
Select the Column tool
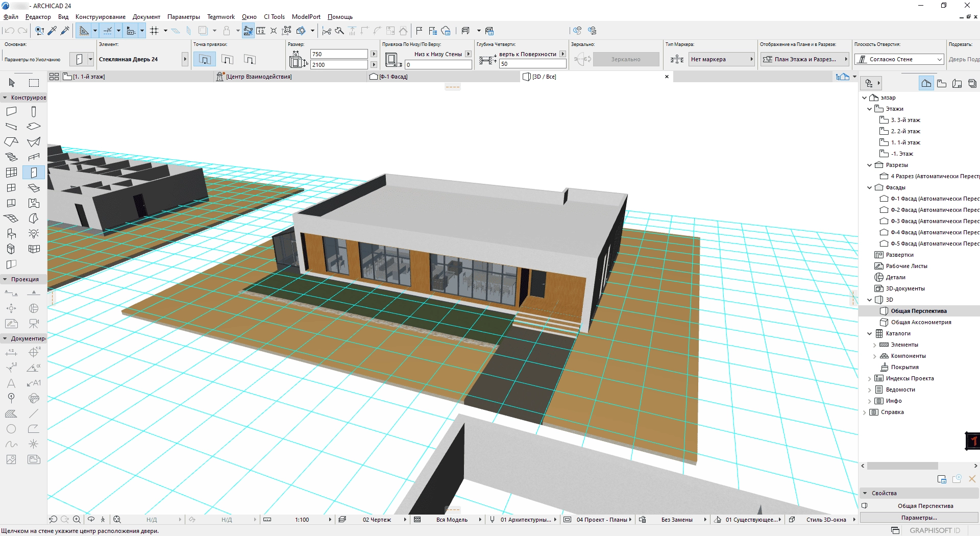tap(34, 111)
